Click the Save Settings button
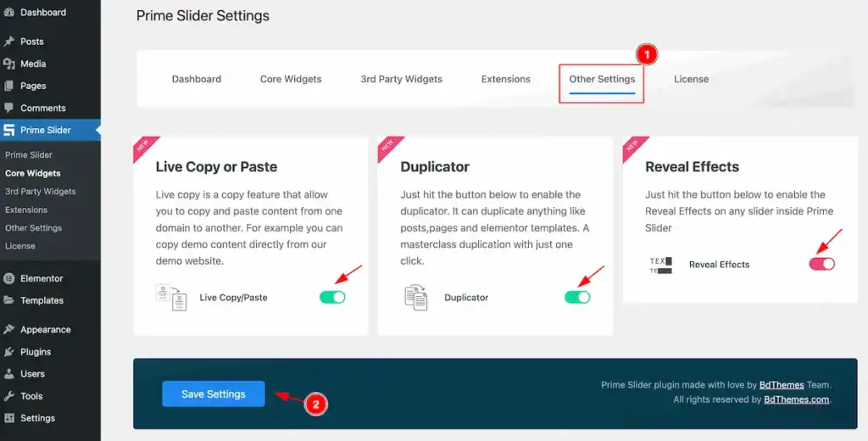 [213, 394]
